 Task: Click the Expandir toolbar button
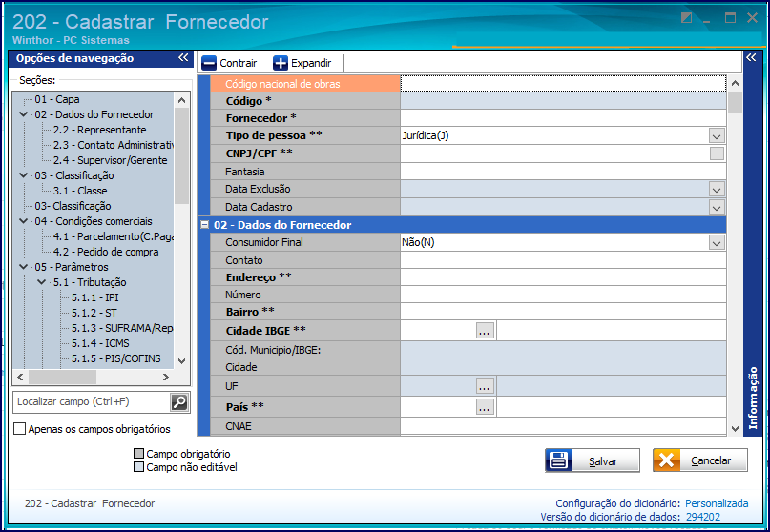(302, 63)
